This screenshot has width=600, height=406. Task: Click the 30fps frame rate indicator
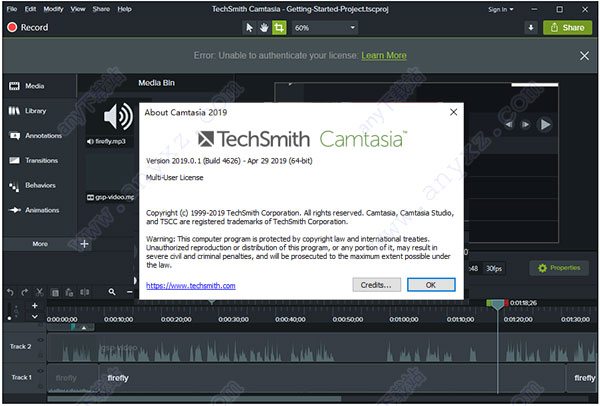(x=494, y=269)
